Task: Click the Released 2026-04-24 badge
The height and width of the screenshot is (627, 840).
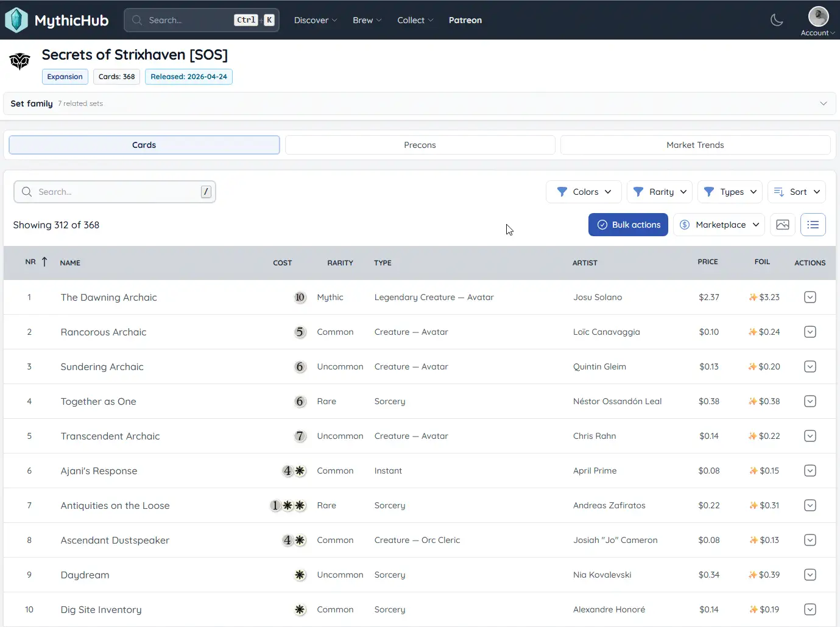Action: [x=189, y=77]
